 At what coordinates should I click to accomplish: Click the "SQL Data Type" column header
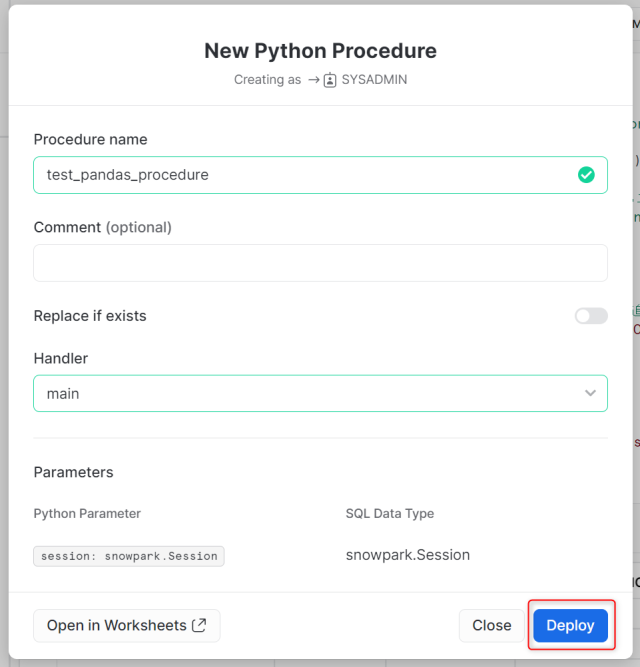(x=390, y=513)
